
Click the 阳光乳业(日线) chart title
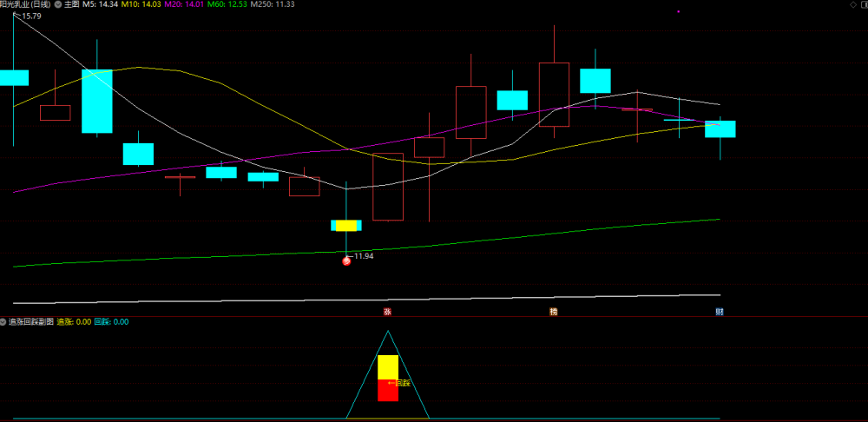click(x=25, y=4)
